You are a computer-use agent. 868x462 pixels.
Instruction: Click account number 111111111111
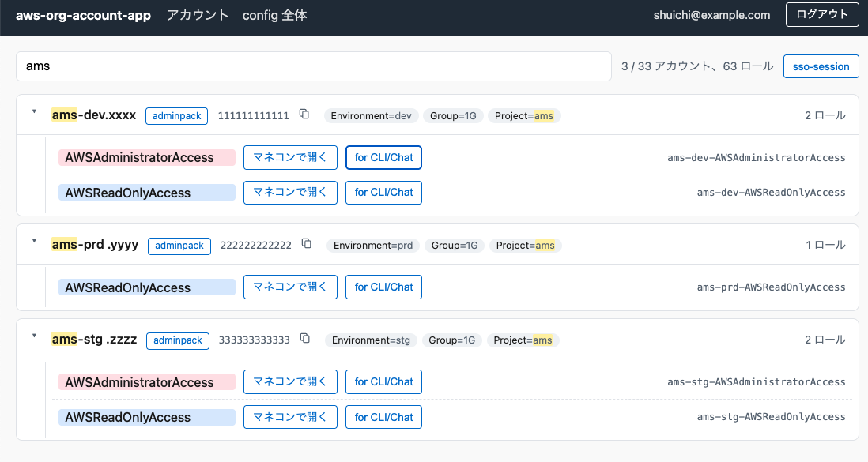(253, 116)
